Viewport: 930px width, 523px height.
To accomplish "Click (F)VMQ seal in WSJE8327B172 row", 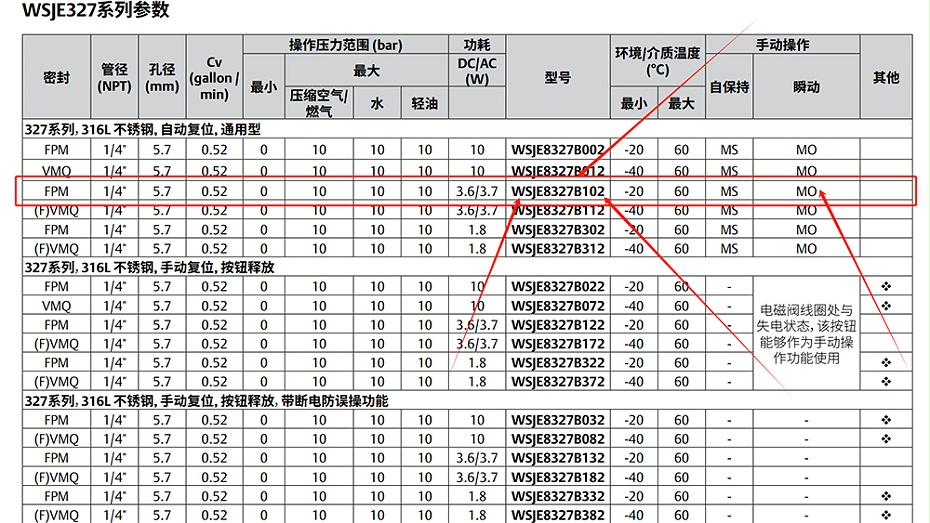I will point(56,344).
